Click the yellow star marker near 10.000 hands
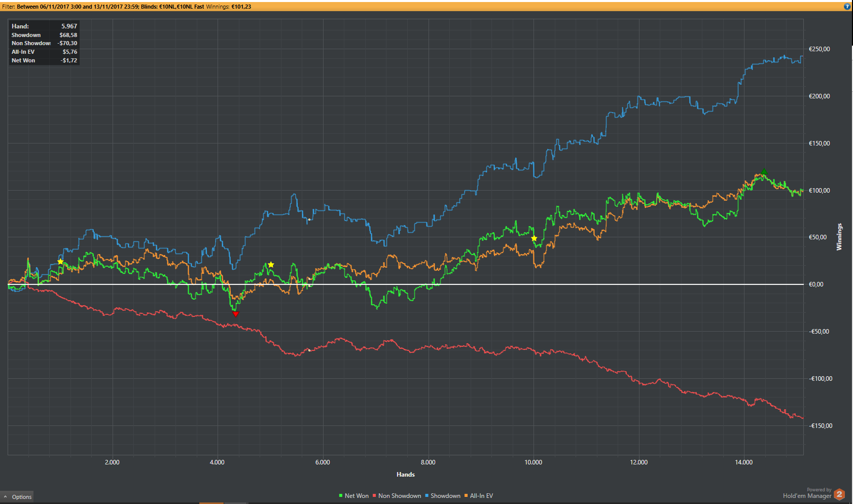The image size is (853, 504). coord(534,238)
